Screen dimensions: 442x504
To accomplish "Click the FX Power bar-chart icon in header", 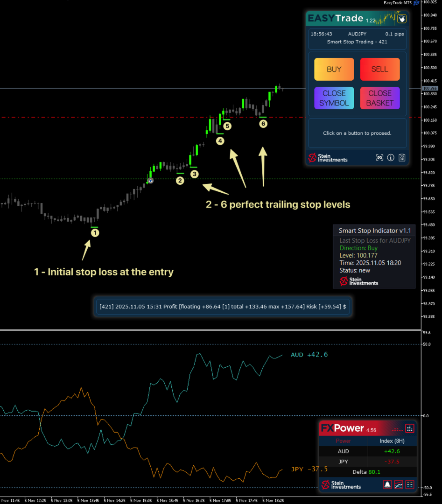I will pos(409,428).
